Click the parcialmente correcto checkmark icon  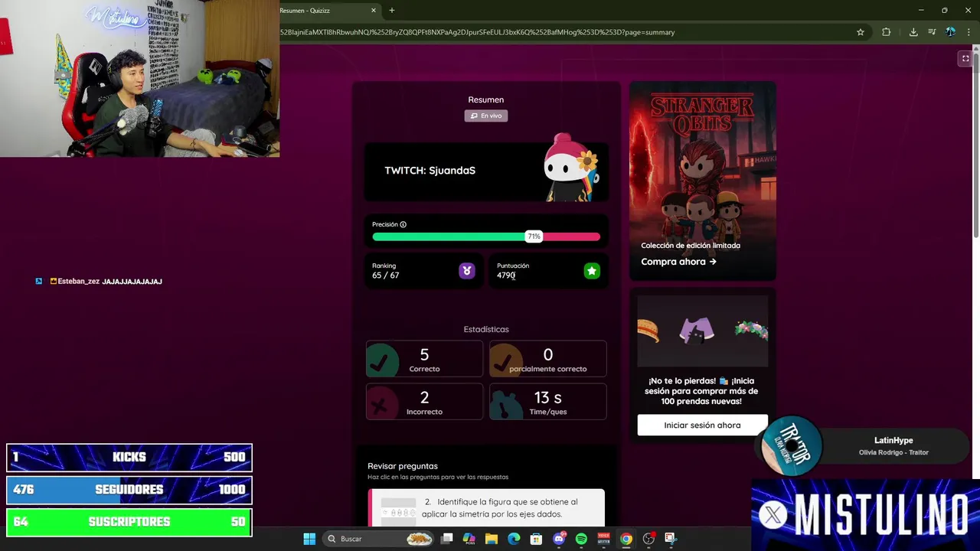point(505,360)
